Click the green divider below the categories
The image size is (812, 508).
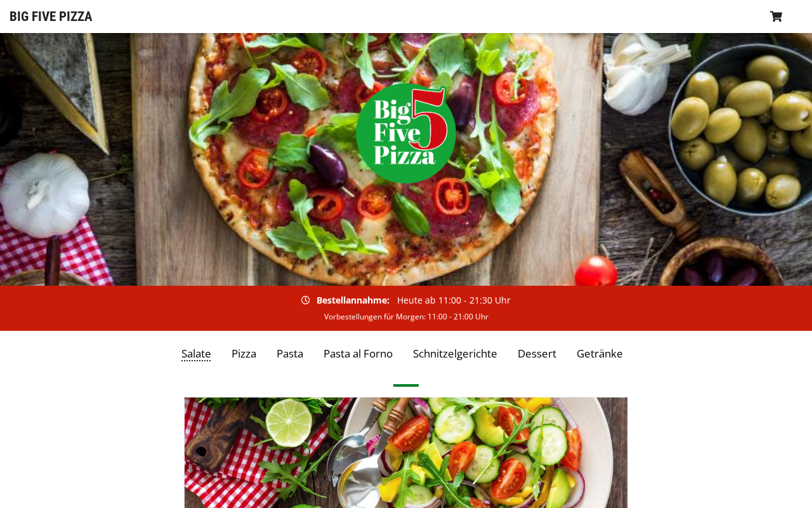pos(406,385)
